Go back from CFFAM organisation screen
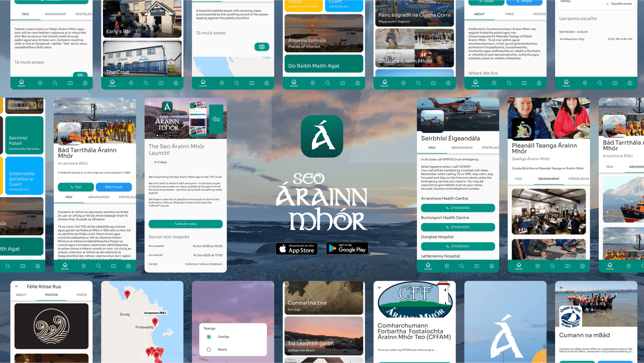 click(x=380, y=287)
